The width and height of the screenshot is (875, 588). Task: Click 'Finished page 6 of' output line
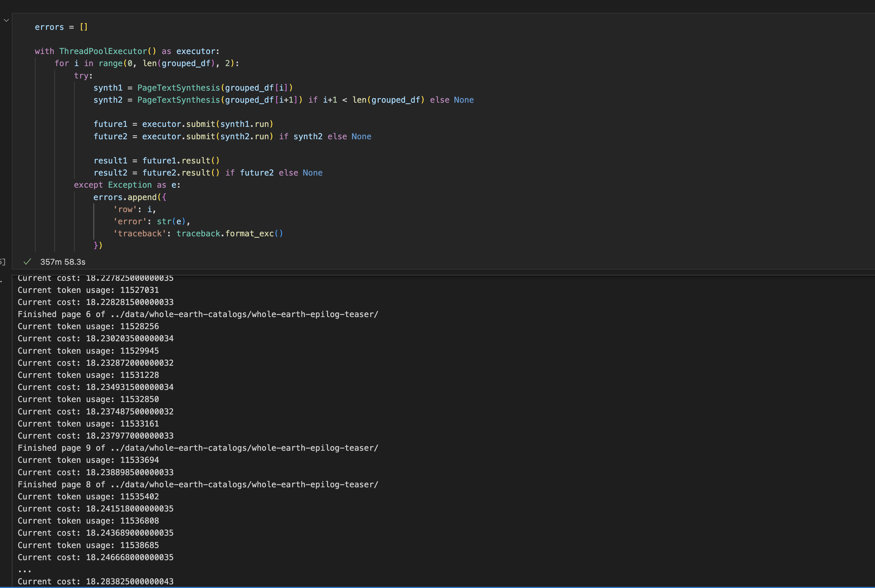tap(198, 314)
